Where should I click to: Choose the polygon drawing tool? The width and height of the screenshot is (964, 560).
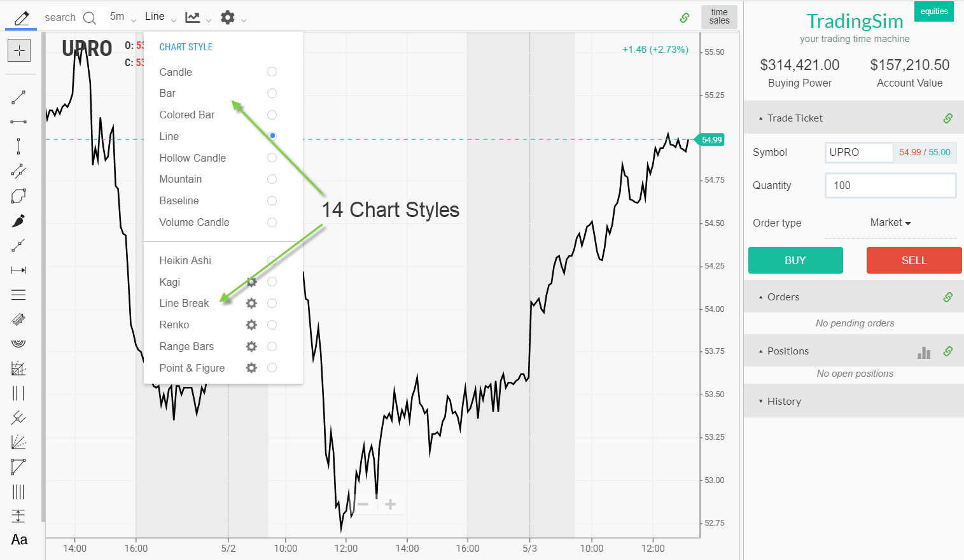20,195
